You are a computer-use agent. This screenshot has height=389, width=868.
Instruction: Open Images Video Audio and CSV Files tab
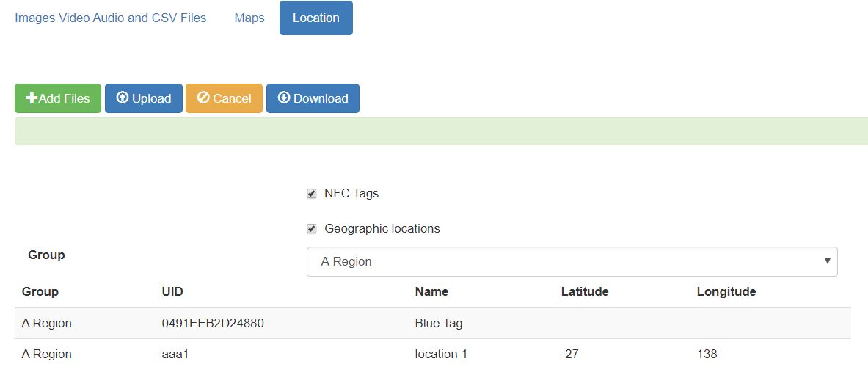coord(111,18)
